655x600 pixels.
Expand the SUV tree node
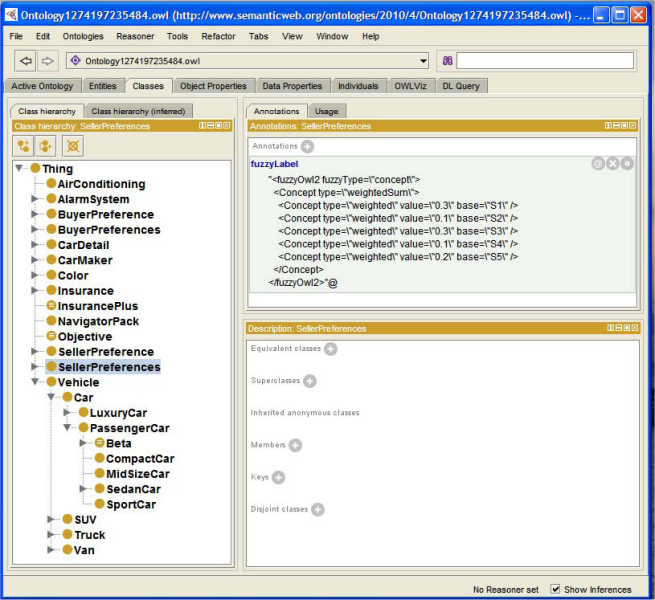[51, 519]
